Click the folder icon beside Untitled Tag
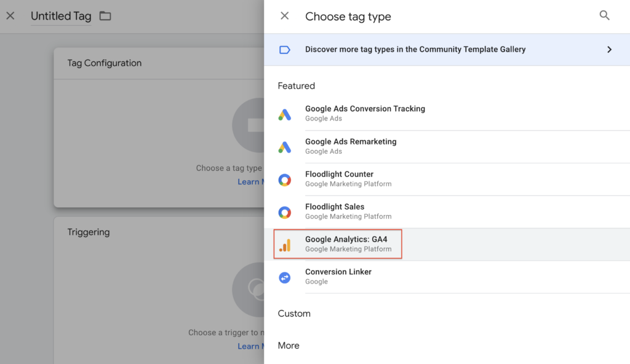630x364 pixels. coord(105,16)
